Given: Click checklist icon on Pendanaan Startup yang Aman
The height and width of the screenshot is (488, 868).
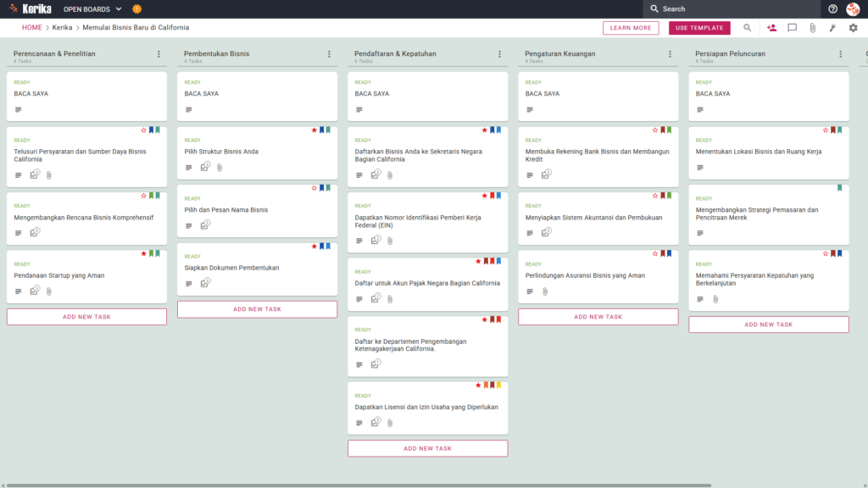Looking at the screenshot, I should (35, 291).
